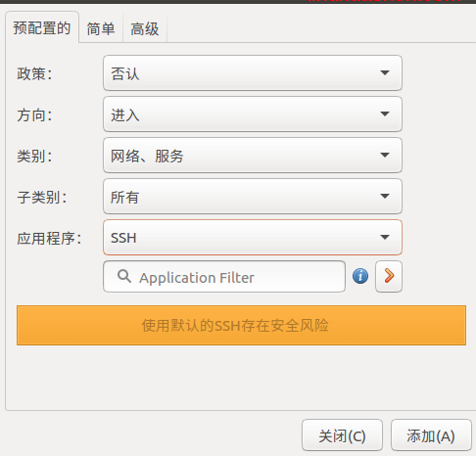Switch to the 简单 tab
476x456 pixels.
point(101,28)
